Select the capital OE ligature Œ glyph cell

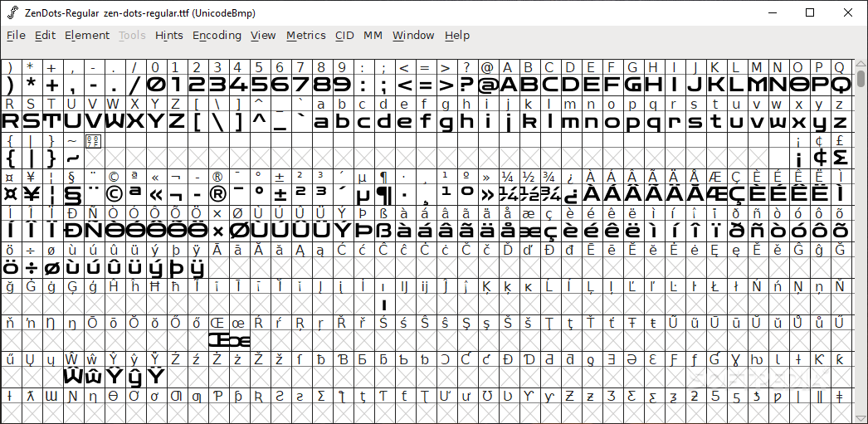point(217,340)
